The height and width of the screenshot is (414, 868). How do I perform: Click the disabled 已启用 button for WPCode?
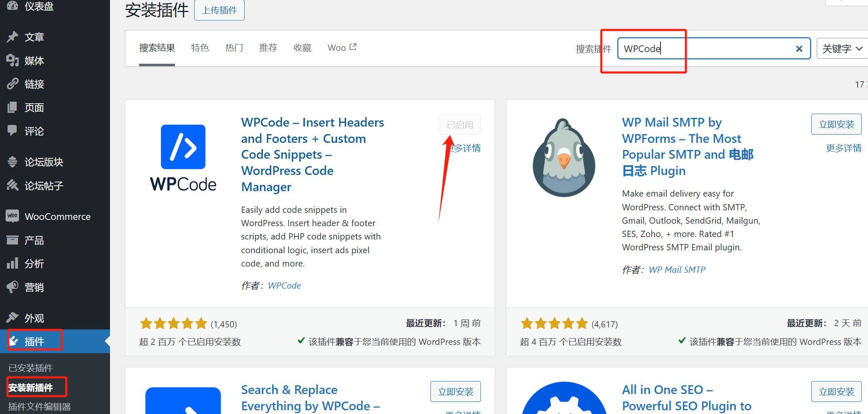click(460, 125)
